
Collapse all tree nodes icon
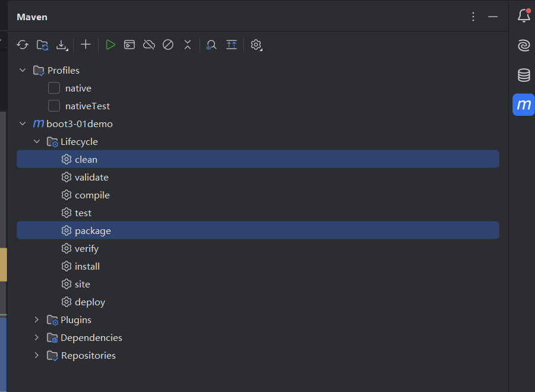tap(188, 45)
